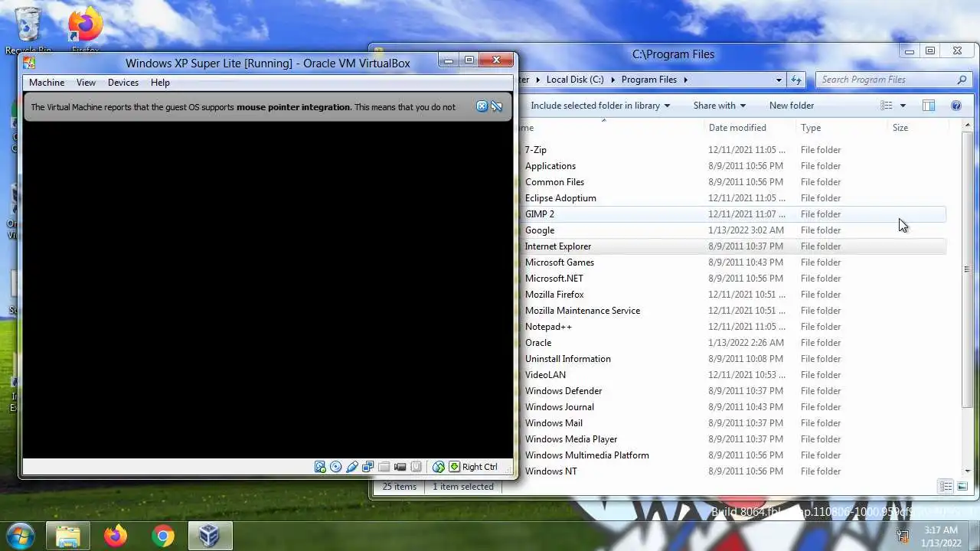Launch Google Chrome from the taskbar
The height and width of the screenshot is (551, 980).
(x=162, y=536)
